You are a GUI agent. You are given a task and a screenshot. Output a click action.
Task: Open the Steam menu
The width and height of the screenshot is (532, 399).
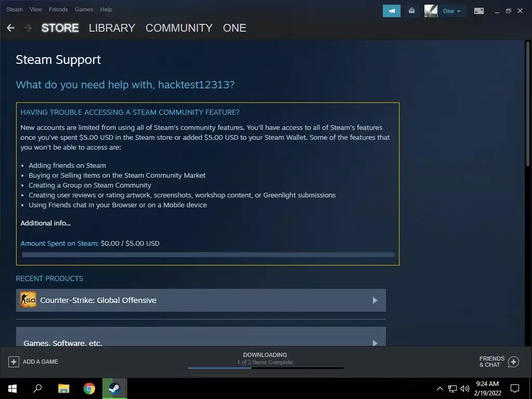click(x=14, y=9)
